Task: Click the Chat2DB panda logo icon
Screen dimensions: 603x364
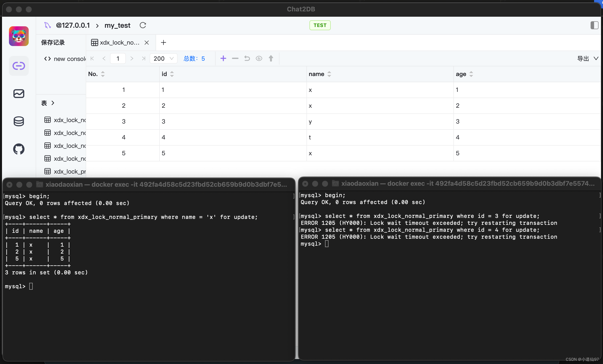Action: click(x=19, y=36)
